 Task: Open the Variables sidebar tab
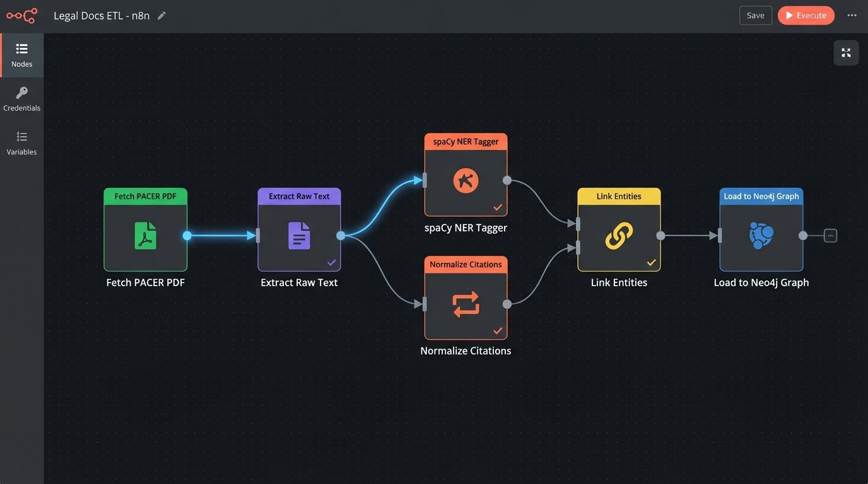pos(21,144)
